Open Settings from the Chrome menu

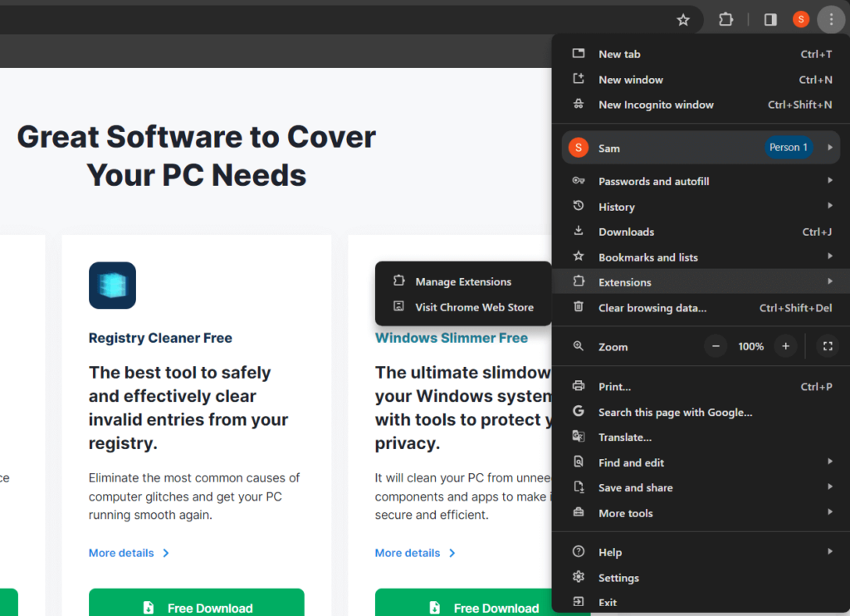[x=618, y=578]
